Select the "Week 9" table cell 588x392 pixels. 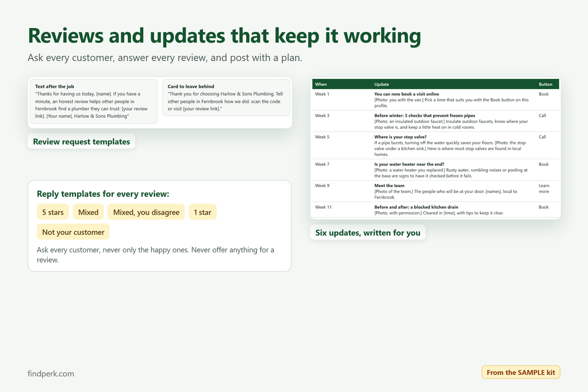(342, 191)
